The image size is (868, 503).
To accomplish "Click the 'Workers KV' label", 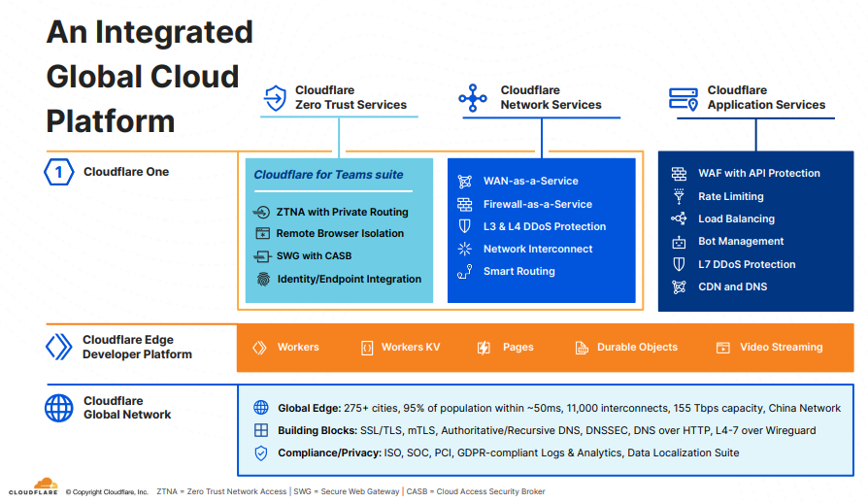I will [411, 347].
